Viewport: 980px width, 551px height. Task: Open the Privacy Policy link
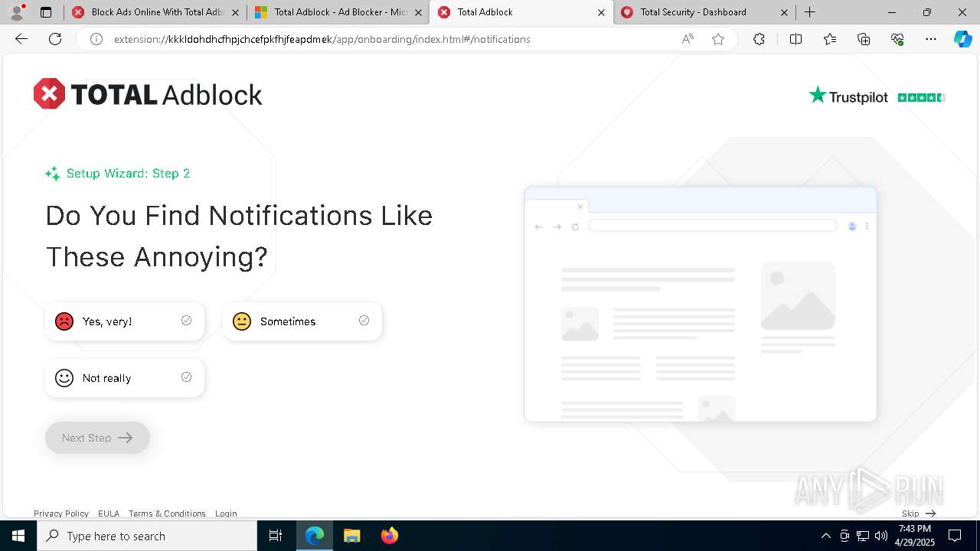(61, 514)
